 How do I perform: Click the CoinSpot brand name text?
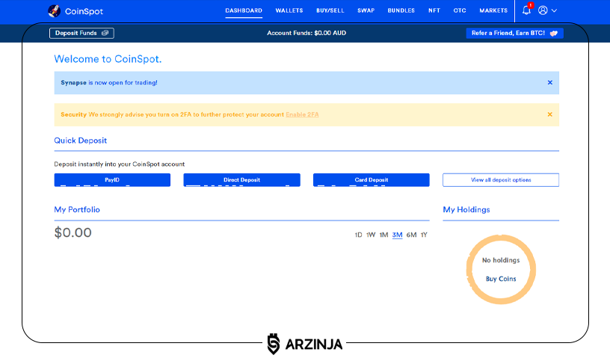[x=84, y=11]
